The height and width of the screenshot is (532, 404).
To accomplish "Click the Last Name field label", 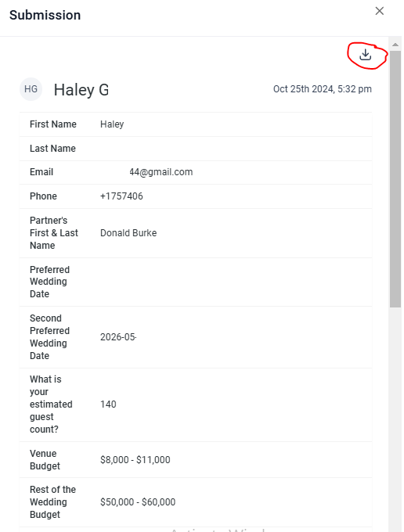I will 52,149.
